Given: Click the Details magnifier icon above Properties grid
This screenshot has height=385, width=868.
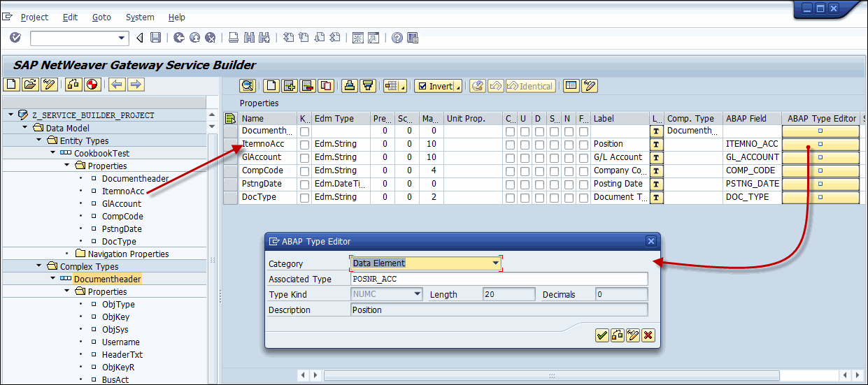Looking at the screenshot, I should [247, 86].
